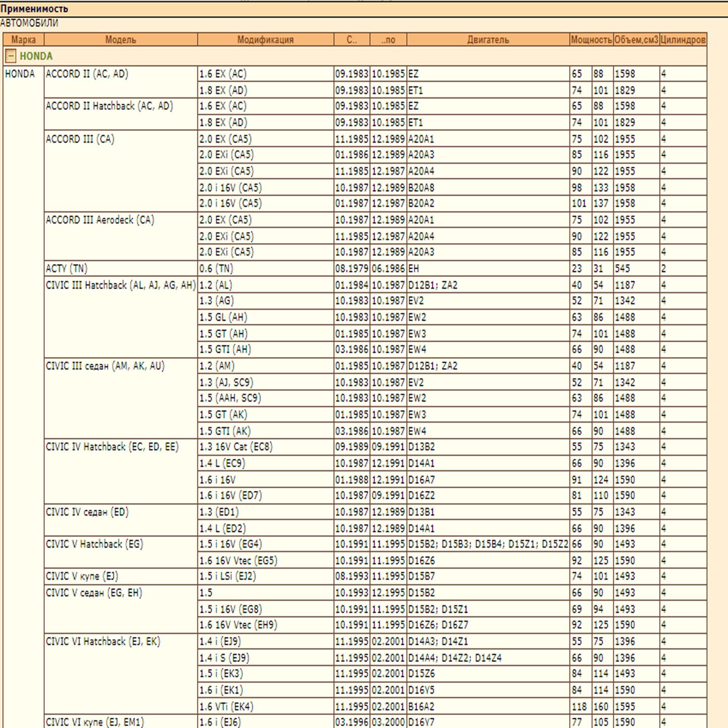Click the HONDA group heading link
Screen dimensions: 728x728
pyautogui.click(x=36, y=56)
